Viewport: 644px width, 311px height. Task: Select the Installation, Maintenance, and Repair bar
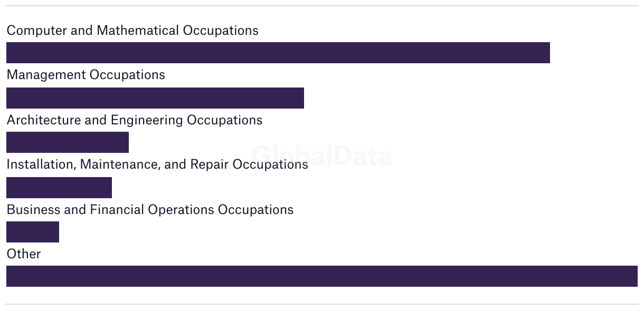coord(59,188)
